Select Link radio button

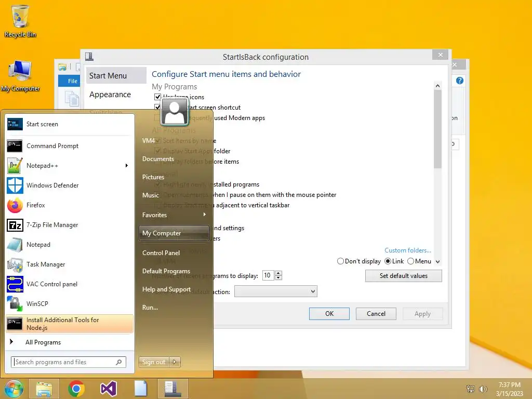pos(388,261)
